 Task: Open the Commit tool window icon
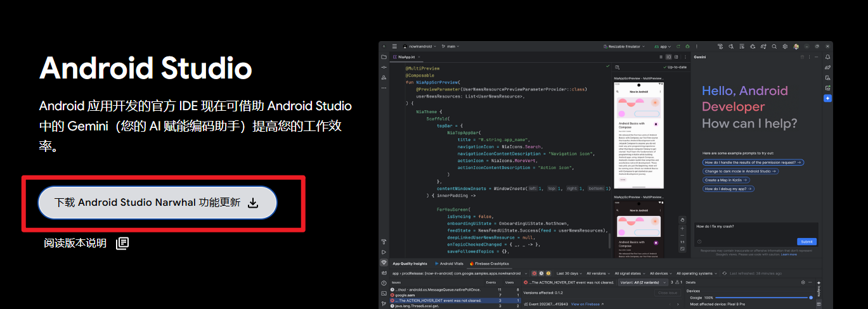click(384, 67)
